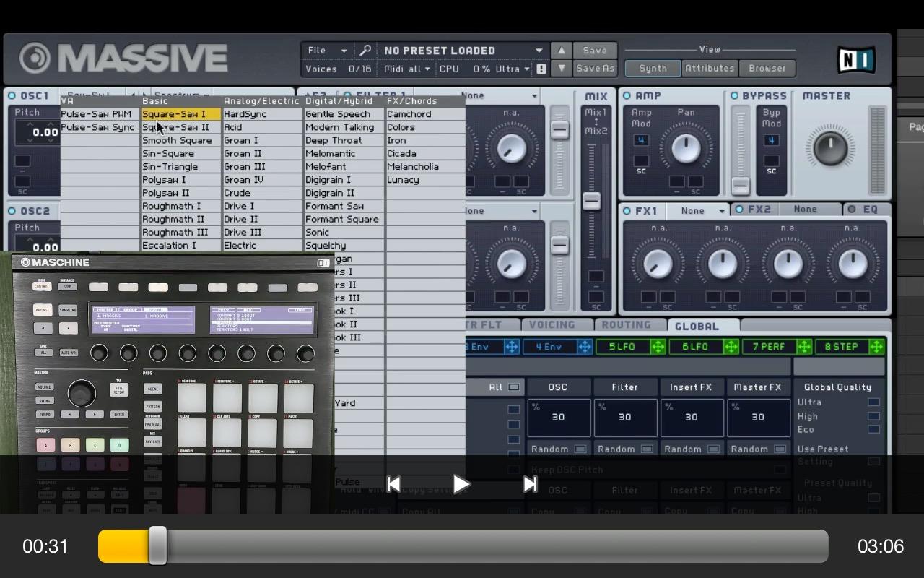Click the 4 Env move handle icon
The image size is (924, 578).
tap(584, 347)
